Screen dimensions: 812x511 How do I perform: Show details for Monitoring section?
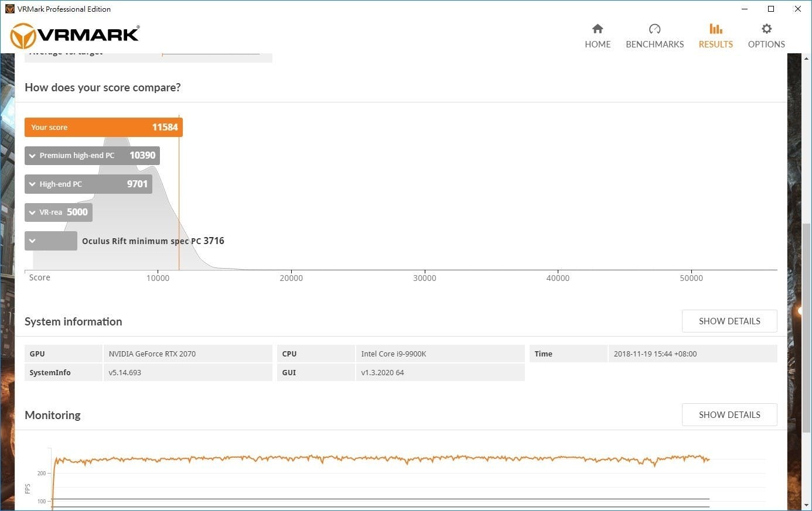pyautogui.click(x=729, y=415)
